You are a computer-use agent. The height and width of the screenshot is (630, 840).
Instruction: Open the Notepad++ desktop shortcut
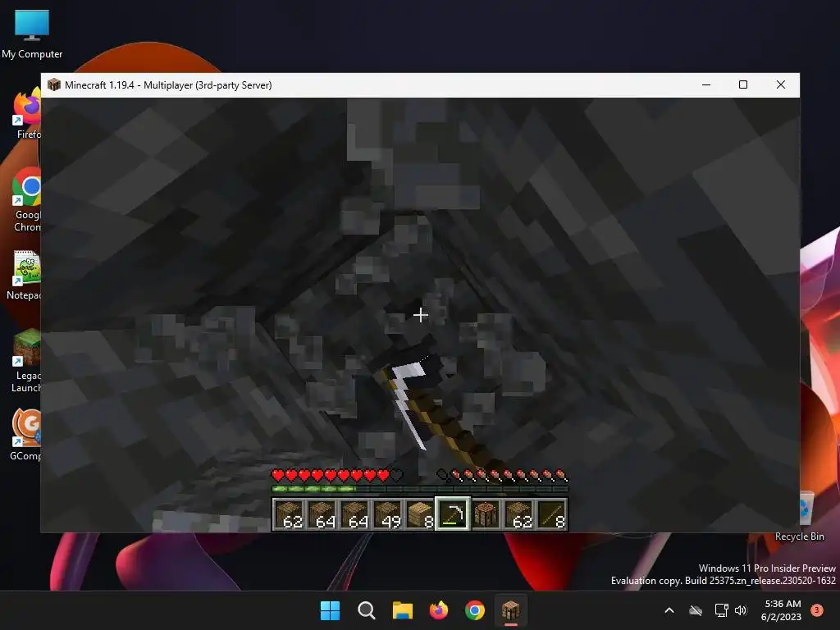click(x=25, y=276)
